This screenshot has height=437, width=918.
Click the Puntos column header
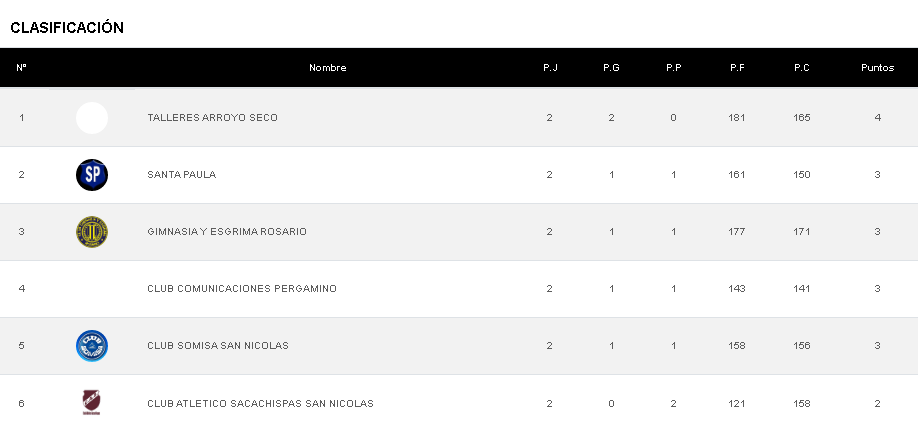(877, 68)
